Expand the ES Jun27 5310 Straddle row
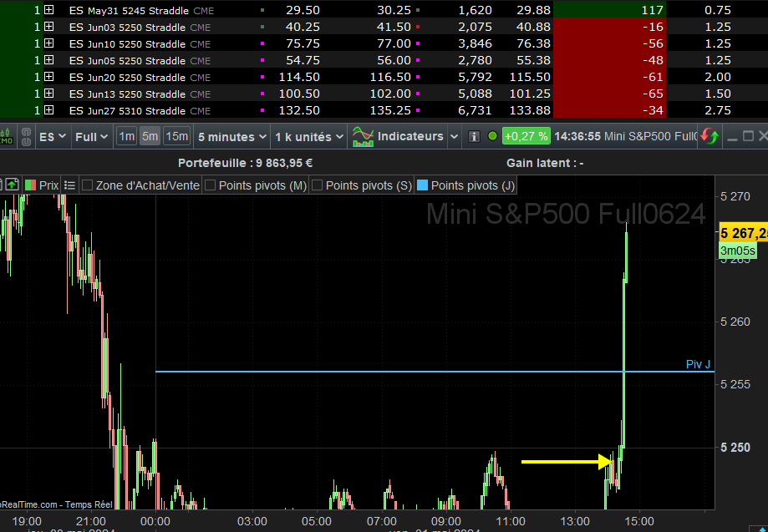 tap(48, 109)
